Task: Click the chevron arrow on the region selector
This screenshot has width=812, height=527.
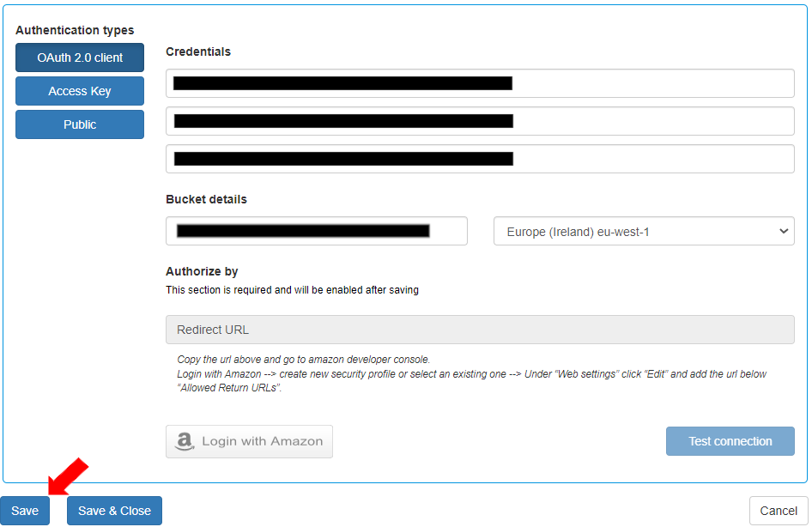Action: click(783, 231)
